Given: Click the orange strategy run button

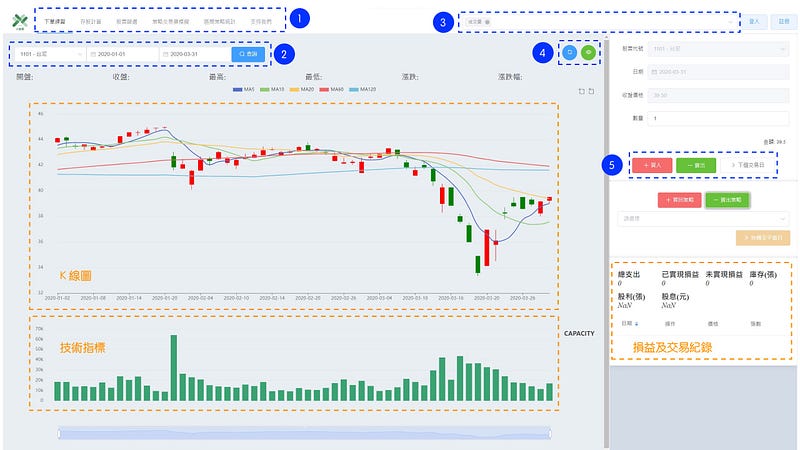Looking at the screenshot, I should point(763,238).
